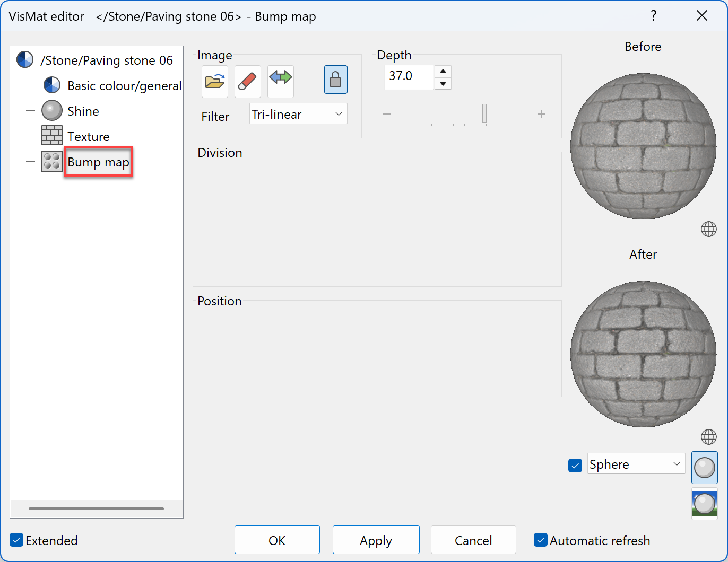Open the Filter dropdown showing Tri-linear
The width and height of the screenshot is (728, 562).
click(x=298, y=113)
